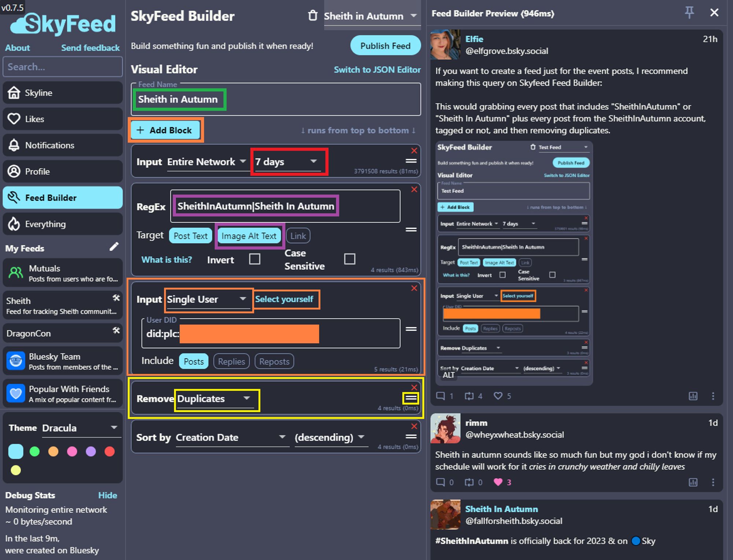
Task: Open the Sheith in Autumn feed selector dropdown
Action: click(372, 16)
